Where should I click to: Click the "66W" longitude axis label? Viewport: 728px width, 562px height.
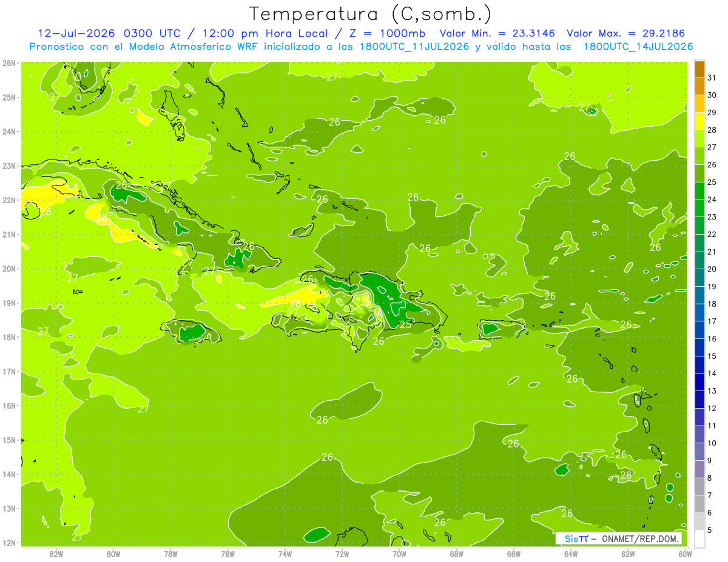(x=514, y=553)
